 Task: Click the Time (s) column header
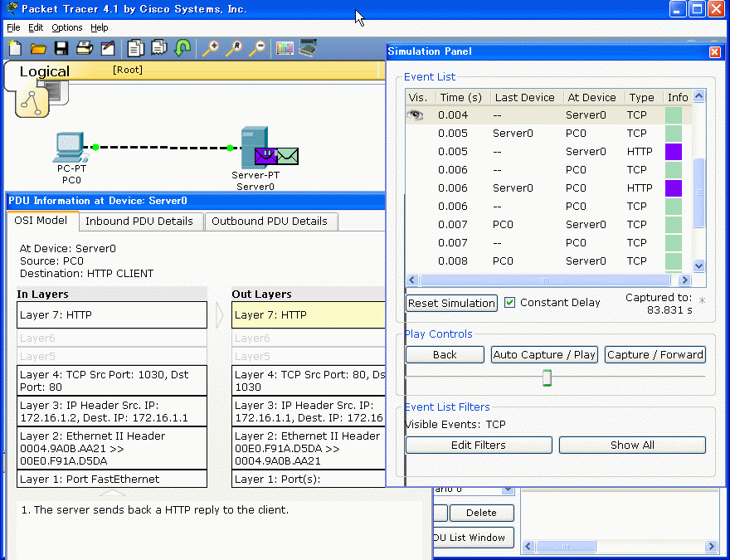coord(462,97)
